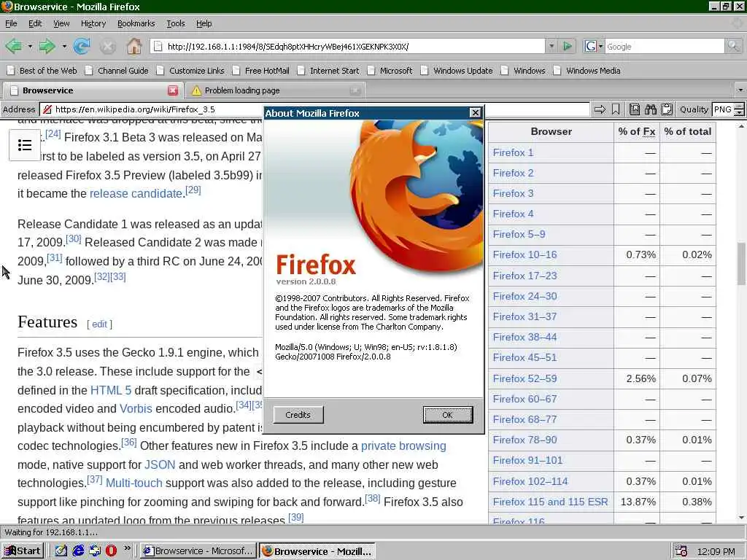Click the Browservice picture icon left of binoculars
The width and height of the screenshot is (747, 560).
coord(635,109)
